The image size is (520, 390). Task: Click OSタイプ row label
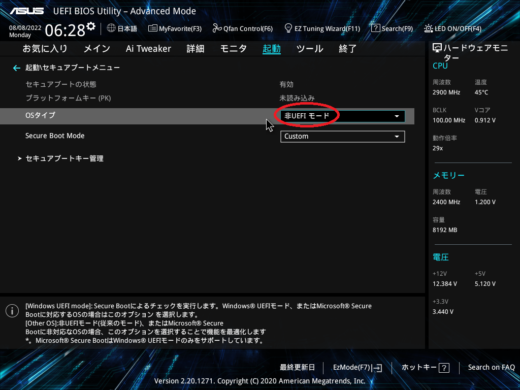pos(40,115)
